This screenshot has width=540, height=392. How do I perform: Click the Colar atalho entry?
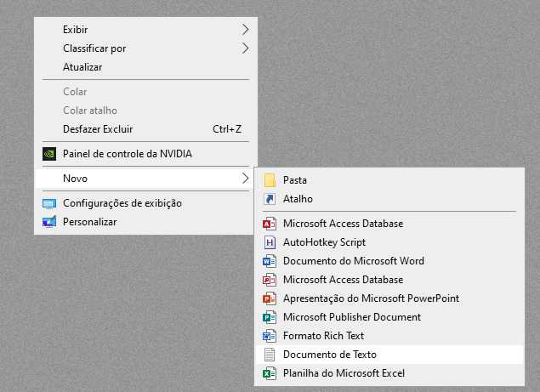tap(90, 111)
